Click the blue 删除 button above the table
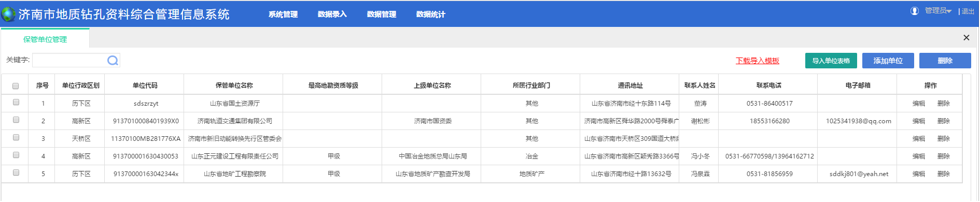 pyautogui.click(x=945, y=61)
